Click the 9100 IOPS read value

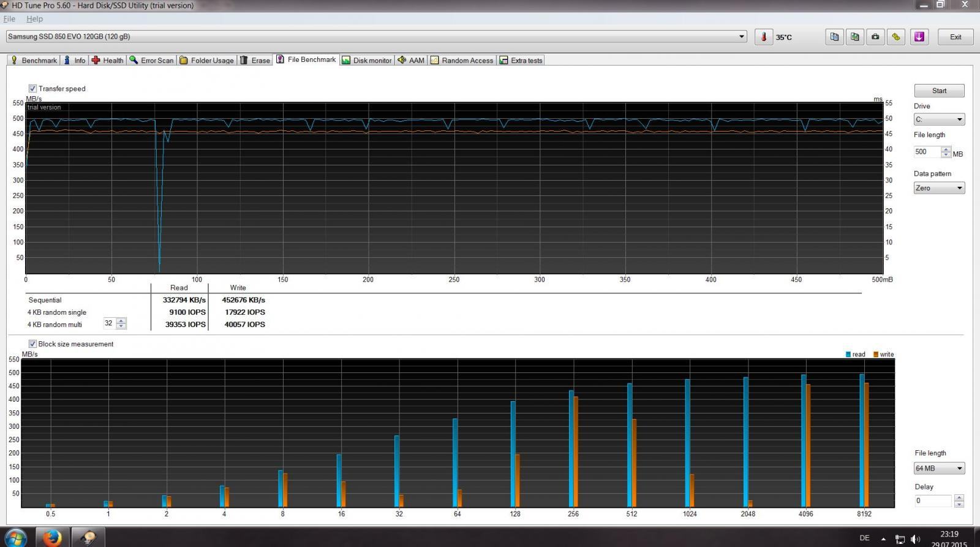pos(187,312)
